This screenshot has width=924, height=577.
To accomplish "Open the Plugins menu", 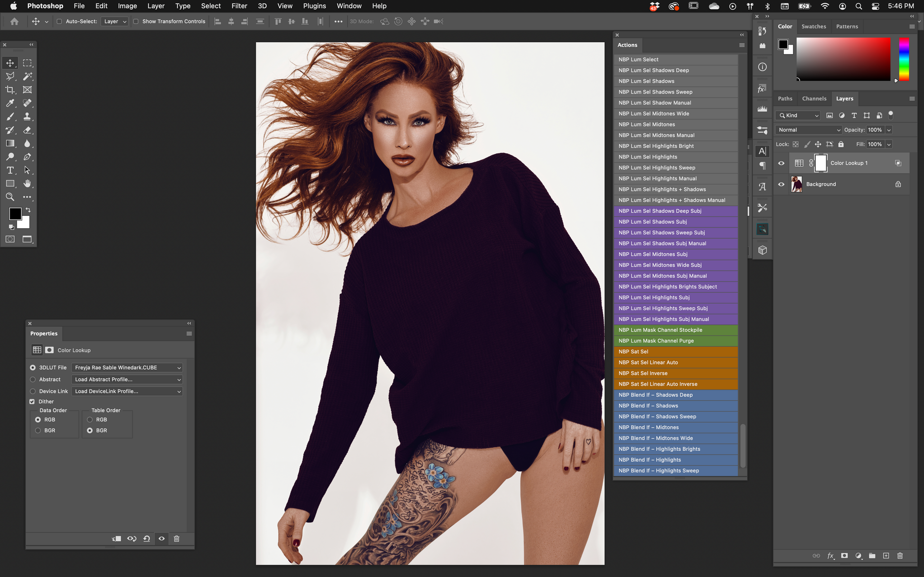I will coord(314,6).
